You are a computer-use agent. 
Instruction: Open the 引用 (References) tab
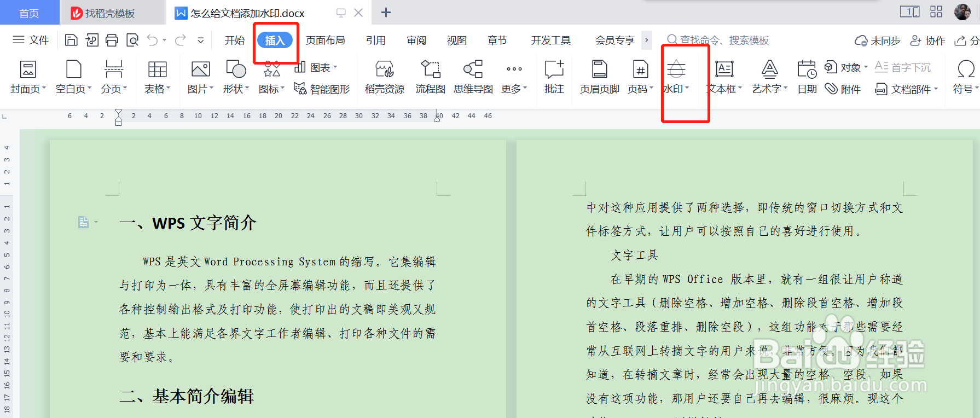(376, 40)
